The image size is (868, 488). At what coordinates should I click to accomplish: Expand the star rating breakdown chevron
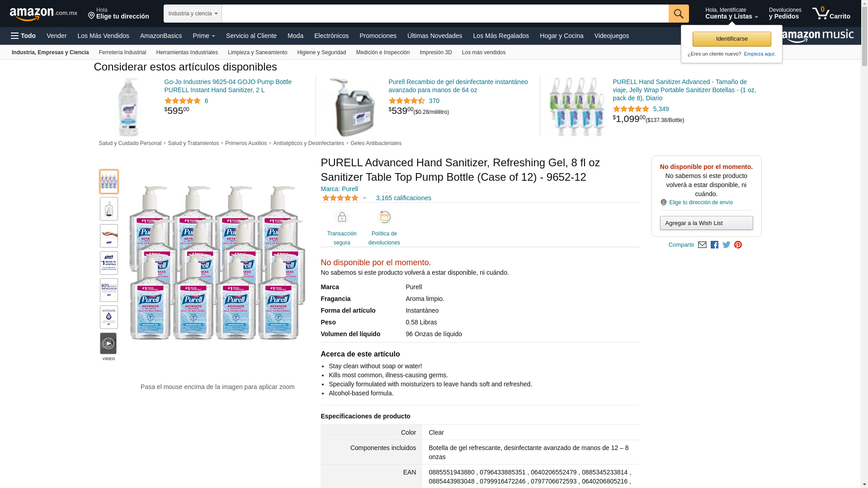[364, 198]
